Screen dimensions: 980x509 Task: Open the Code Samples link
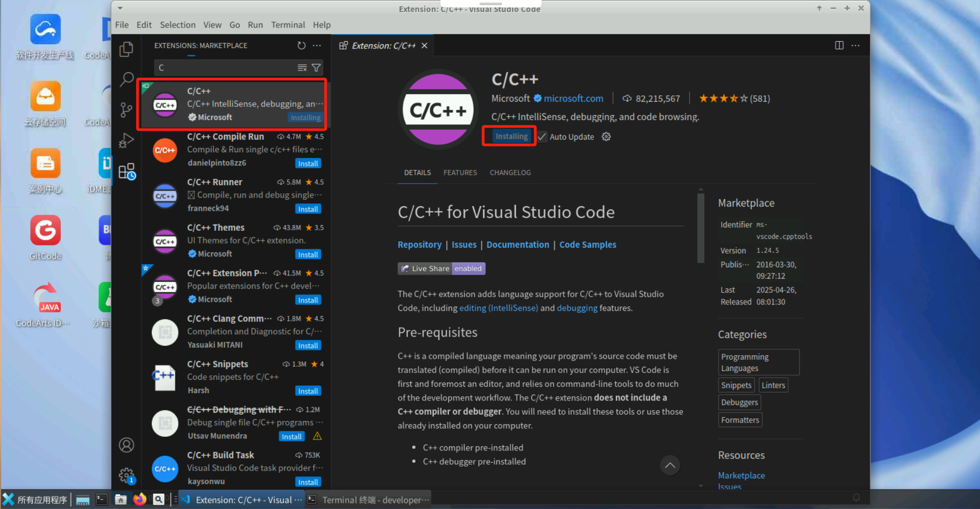[587, 244]
